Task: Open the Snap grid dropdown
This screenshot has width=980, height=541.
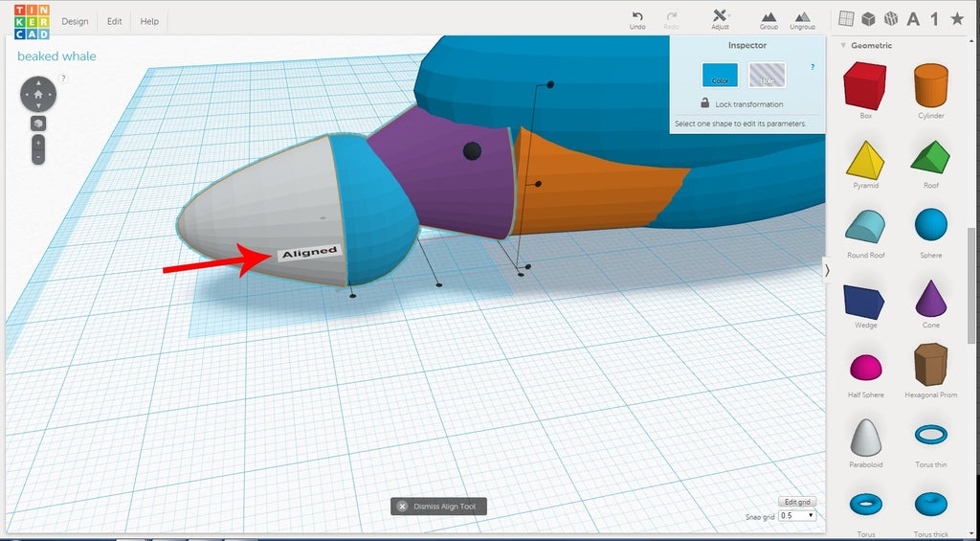Action: (x=797, y=516)
